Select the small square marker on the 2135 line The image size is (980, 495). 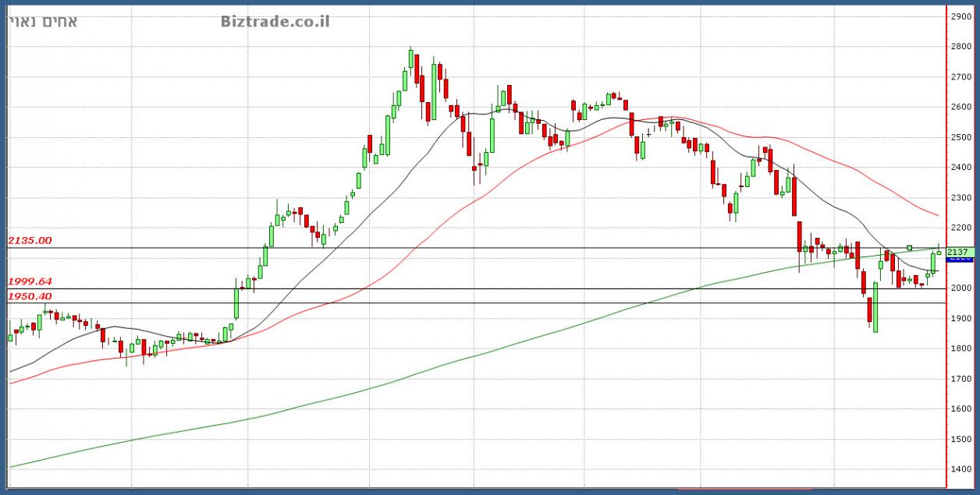[909, 248]
